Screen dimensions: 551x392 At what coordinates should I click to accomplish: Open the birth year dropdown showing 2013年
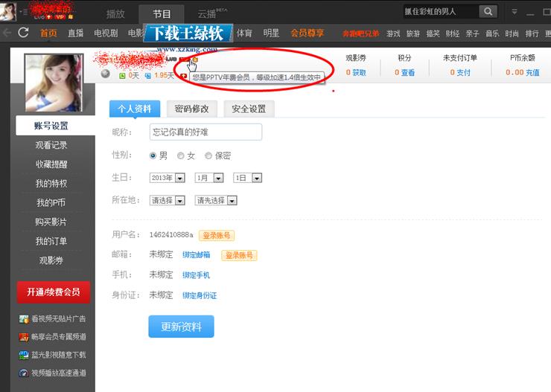168,178
